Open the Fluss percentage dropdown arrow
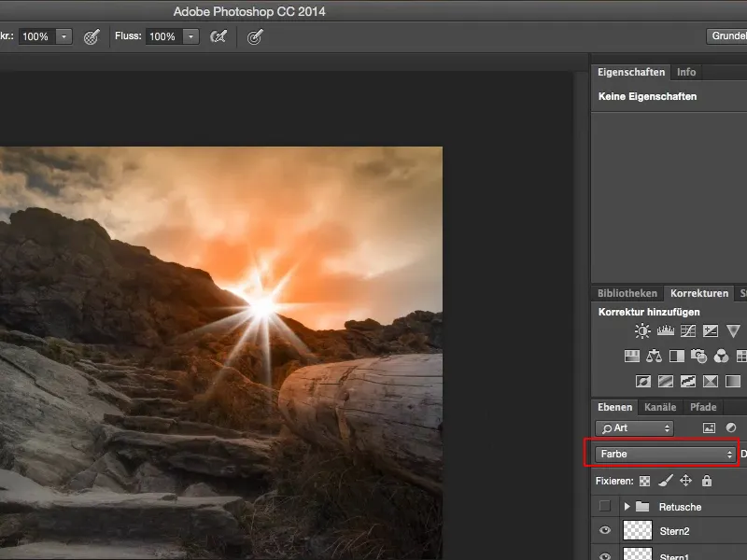The width and height of the screenshot is (747, 560). pyautogui.click(x=190, y=36)
